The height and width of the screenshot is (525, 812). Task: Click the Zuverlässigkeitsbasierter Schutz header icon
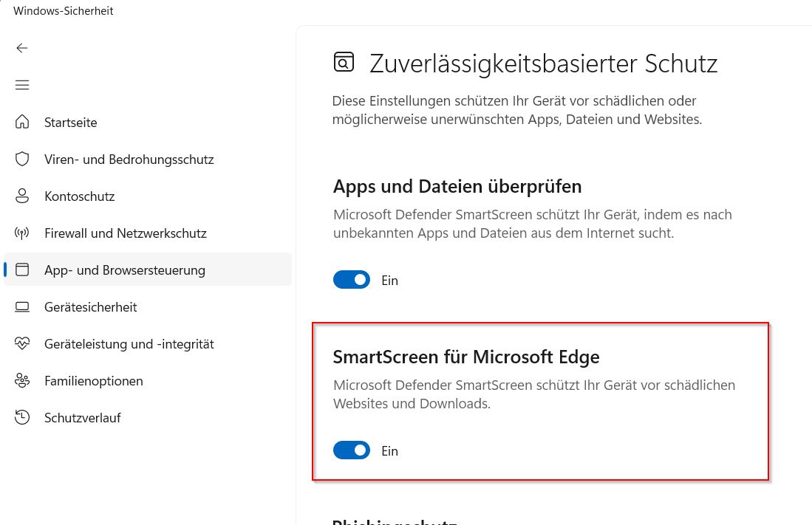[344, 63]
